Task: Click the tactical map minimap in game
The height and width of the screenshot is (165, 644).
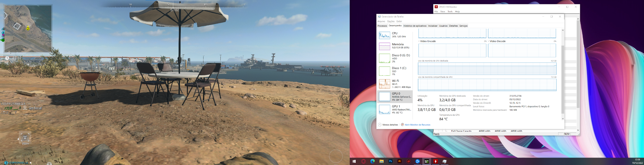Action: 27,29
